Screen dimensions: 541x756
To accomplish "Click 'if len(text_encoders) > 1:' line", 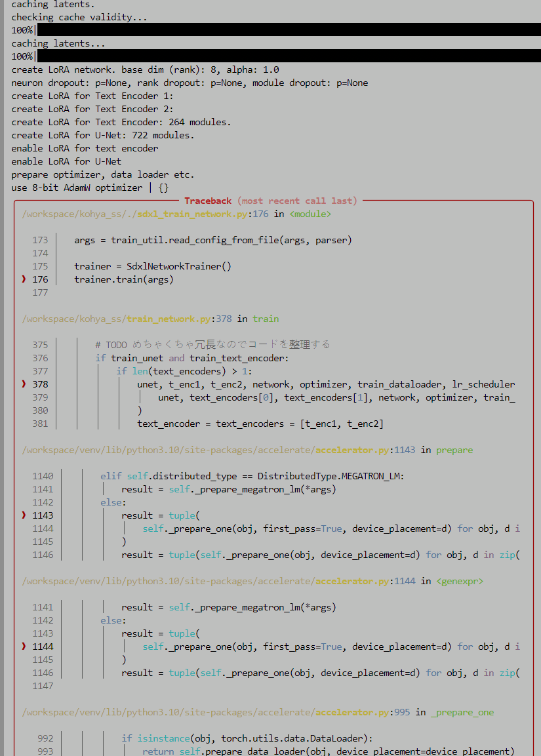I will tap(184, 370).
